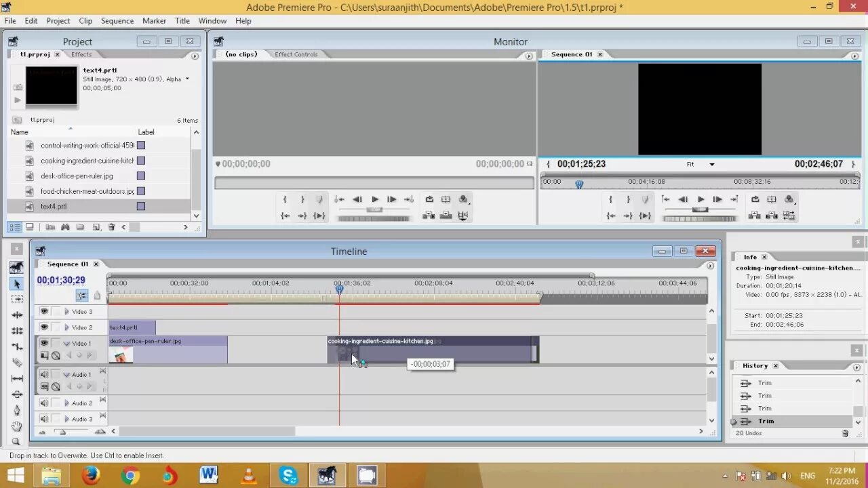Screen dimensions: 868x488
Task: Switch Project panel to list view
Action: (x=15, y=227)
